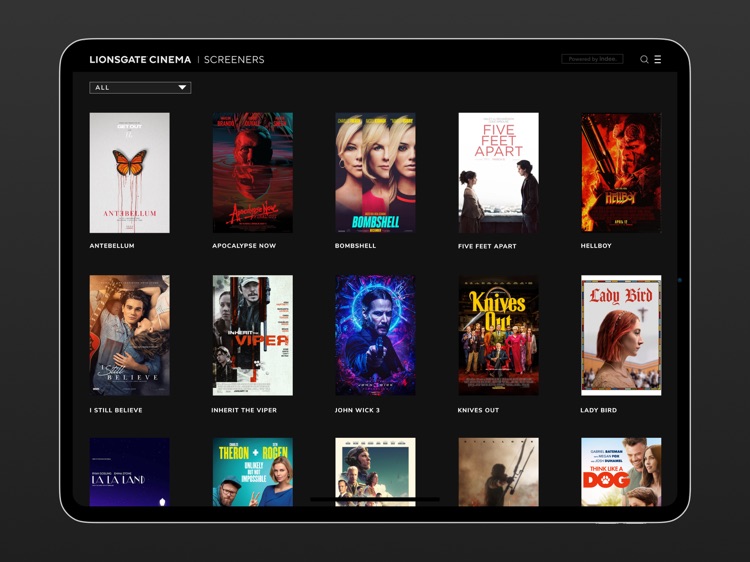This screenshot has height=562, width=750.
Task: Open the Hellboy poster
Action: click(x=621, y=173)
